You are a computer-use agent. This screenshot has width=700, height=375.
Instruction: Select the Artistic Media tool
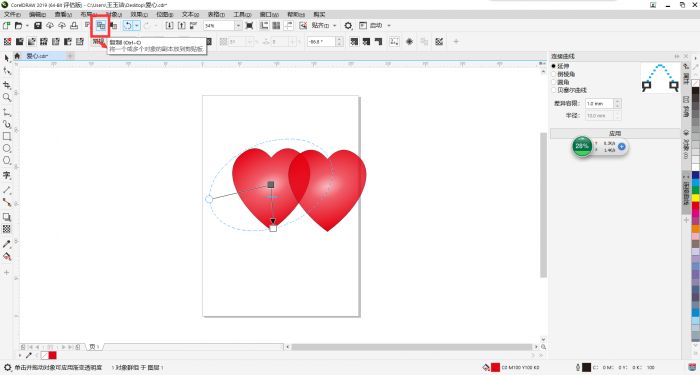pyautogui.click(x=7, y=124)
